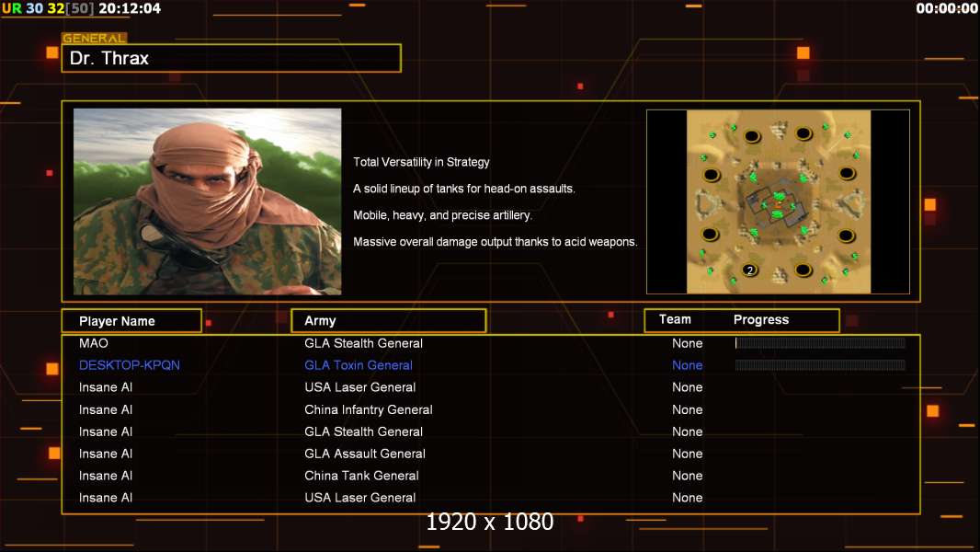Click the None team value for GLA Assault General
Viewport: 980px width, 552px height.
click(x=688, y=454)
